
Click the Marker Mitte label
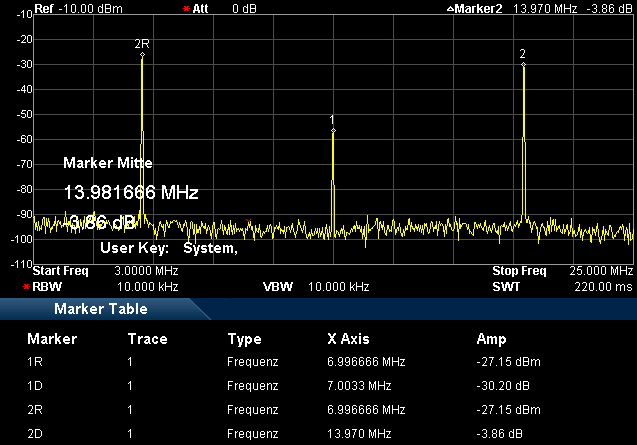point(108,162)
